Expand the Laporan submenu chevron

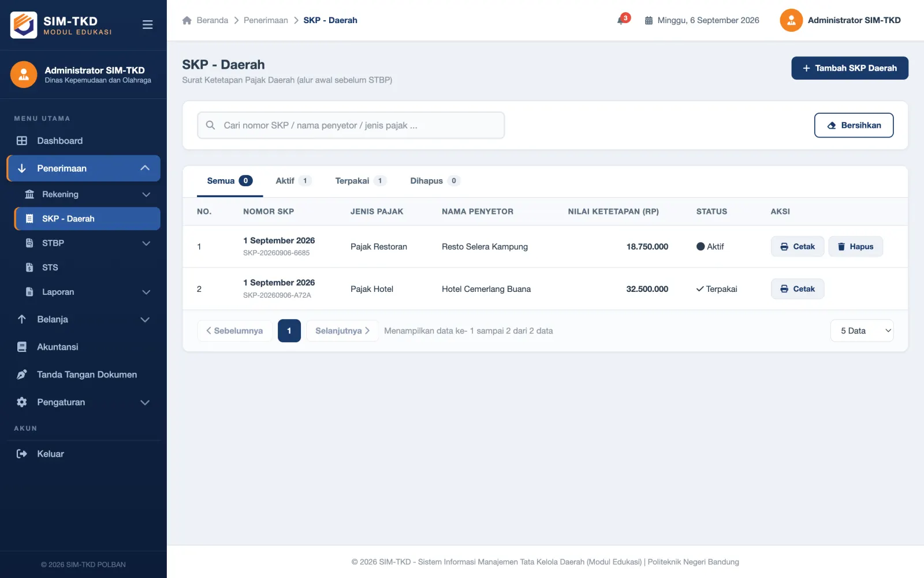point(146,292)
